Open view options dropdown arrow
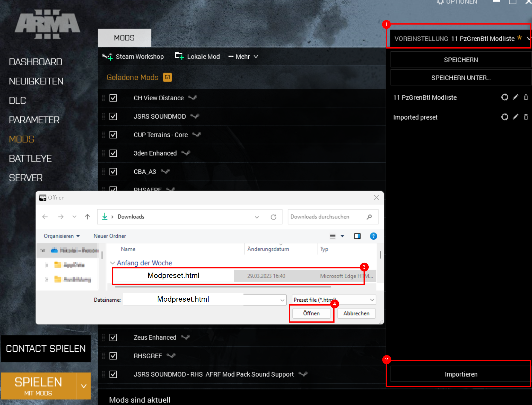Screen dimensions: 532x405 point(342,236)
